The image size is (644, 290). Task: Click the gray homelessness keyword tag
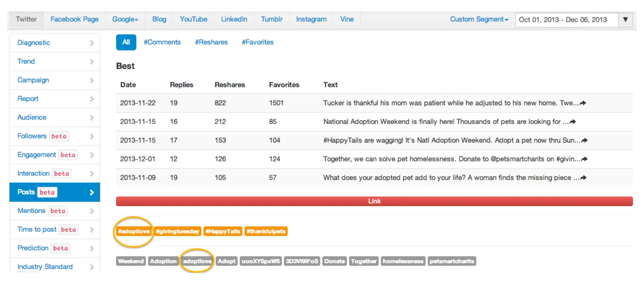403,261
